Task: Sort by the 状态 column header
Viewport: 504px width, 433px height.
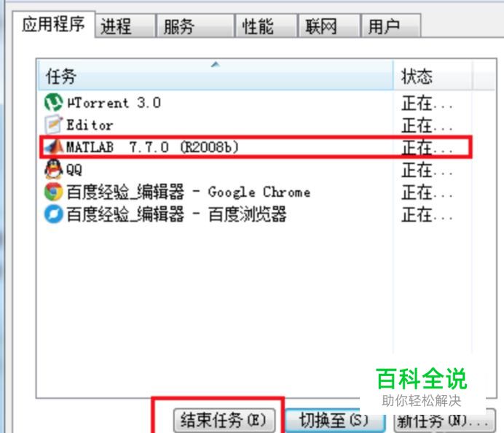Action: 433,77
